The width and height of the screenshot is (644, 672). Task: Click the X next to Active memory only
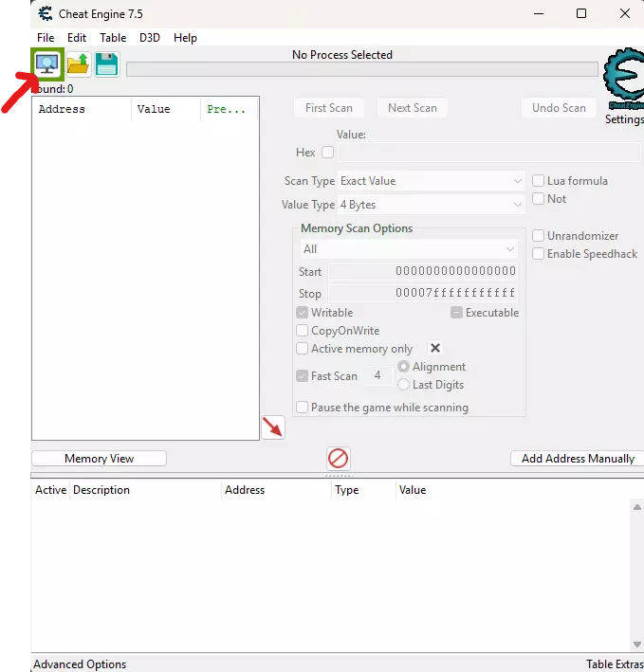pos(435,348)
